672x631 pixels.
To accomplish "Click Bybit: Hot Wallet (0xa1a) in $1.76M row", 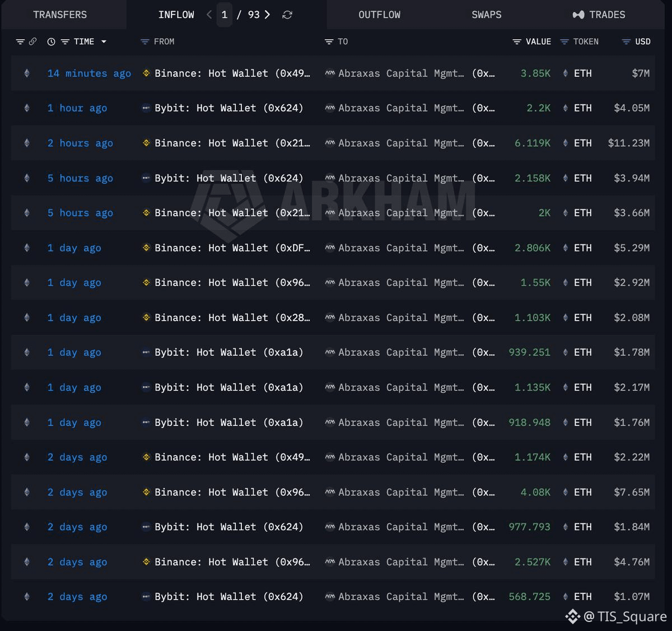I will pos(228,423).
